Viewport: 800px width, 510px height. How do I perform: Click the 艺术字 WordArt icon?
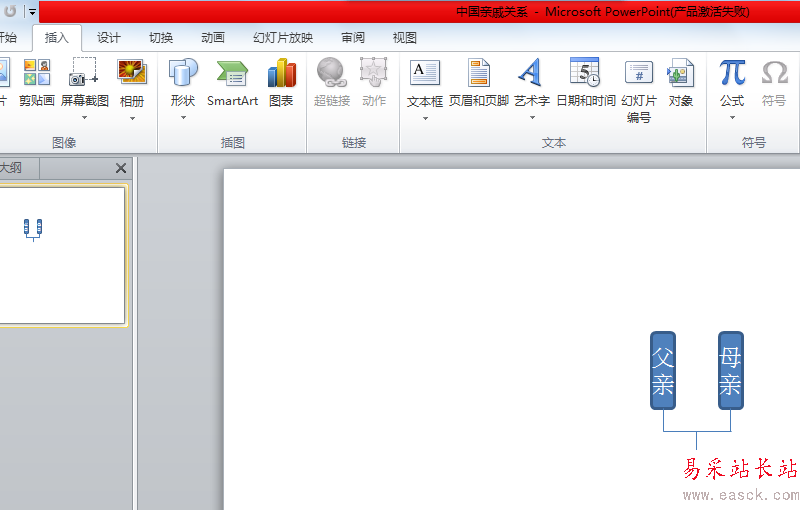click(531, 72)
